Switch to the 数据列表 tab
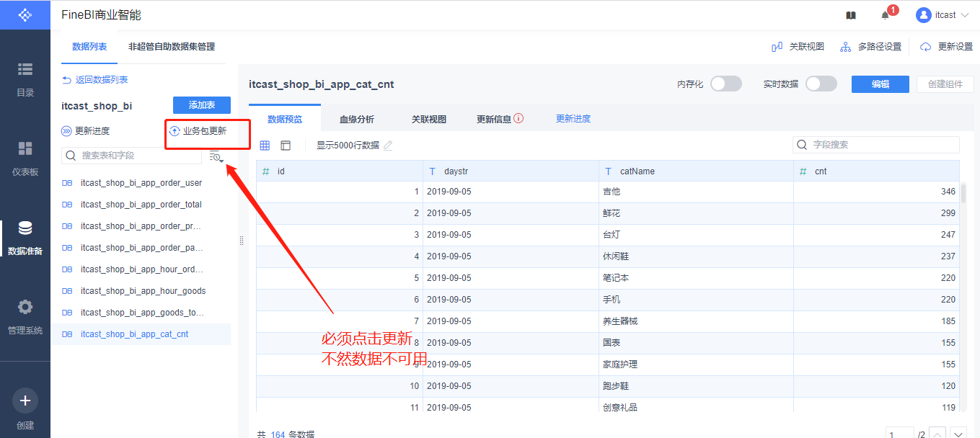Image resolution: width=980 pixels, height=438 pixels. 89,47
